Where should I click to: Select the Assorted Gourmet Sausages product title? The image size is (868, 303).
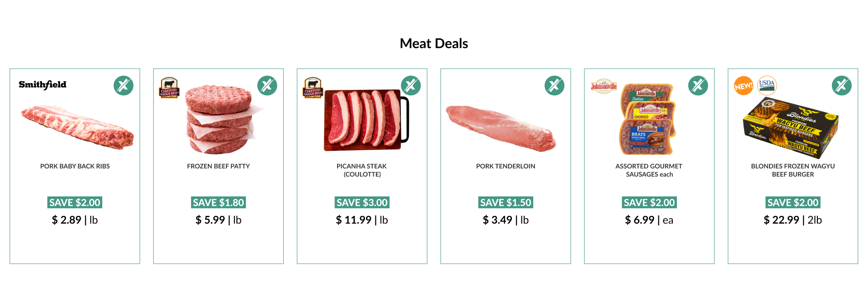(649, 170)
